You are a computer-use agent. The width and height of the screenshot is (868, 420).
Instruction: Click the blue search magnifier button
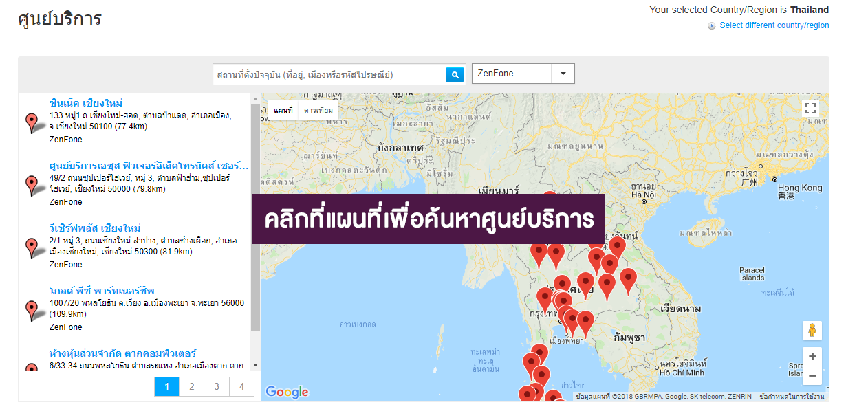coord(455,75)
